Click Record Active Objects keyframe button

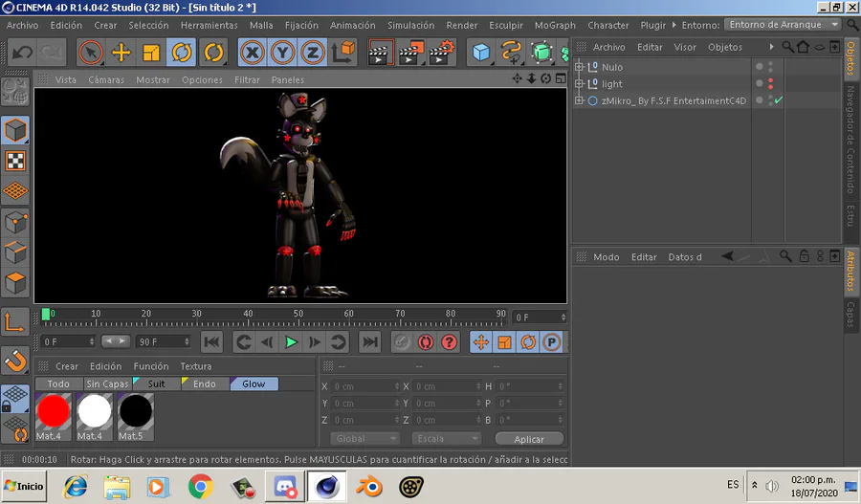pos(402,342)
